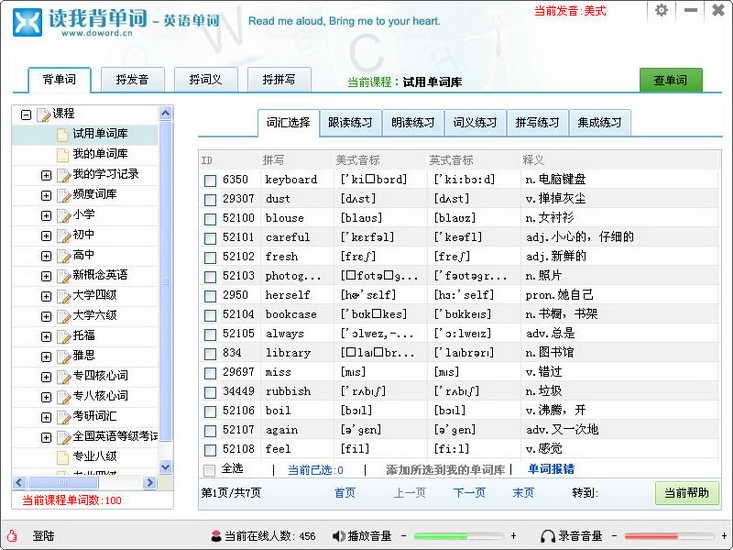Click the login hand icon in status bar
The width and height of the screenshot is (733, 550).
coord(12,536)
